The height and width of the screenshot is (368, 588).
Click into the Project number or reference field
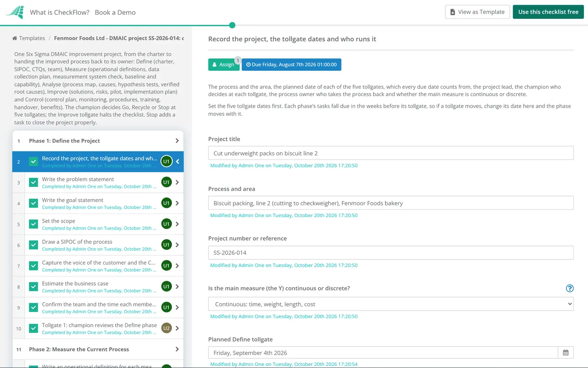pyautogui.click(x=391, y=253)
